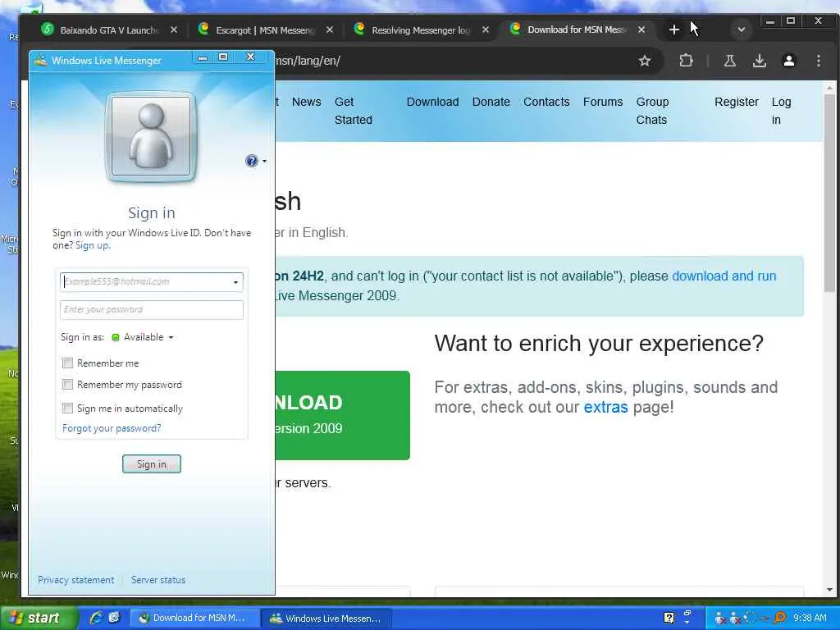
Task: Follow the Sign up link
Action: pyautogui.click(x=92, y=245)
